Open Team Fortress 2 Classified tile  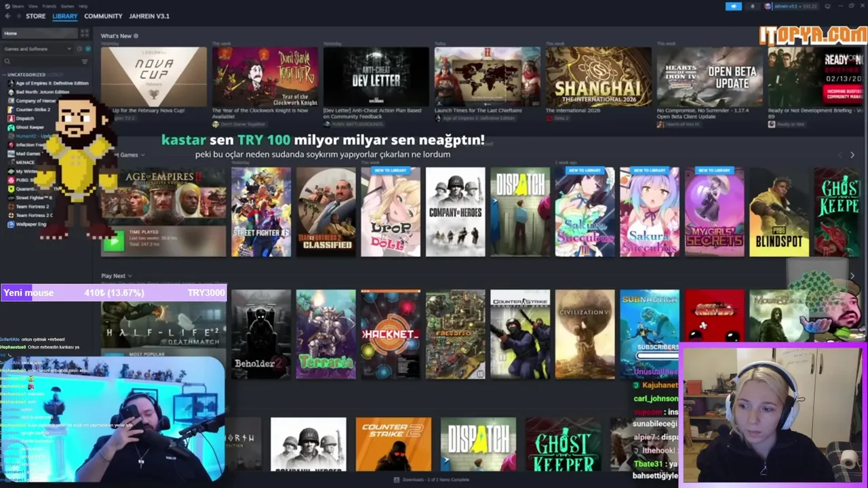[325, 212]
